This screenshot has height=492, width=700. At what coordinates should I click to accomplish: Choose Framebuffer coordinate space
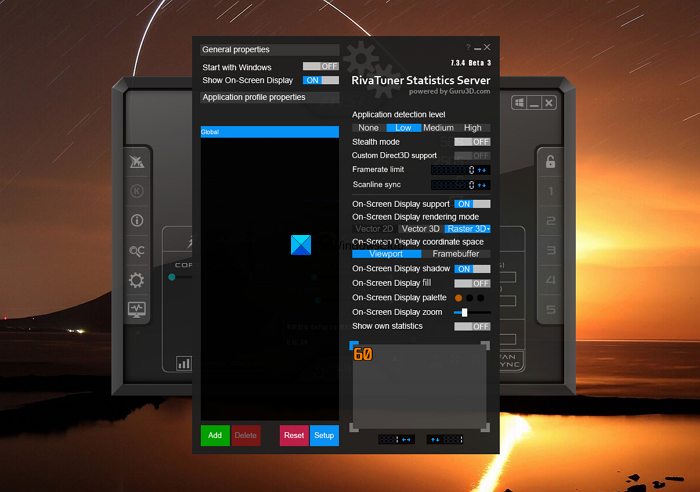(456, 254)
